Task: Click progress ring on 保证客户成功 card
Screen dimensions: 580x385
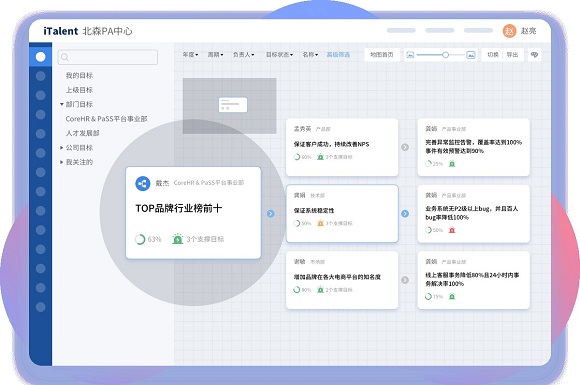Action: point(297,157)
